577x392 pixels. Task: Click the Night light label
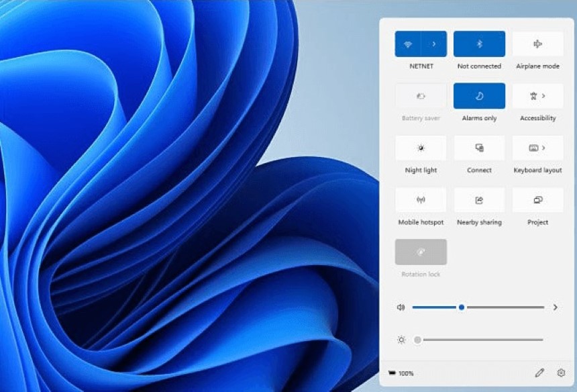(x=421, y=170)
